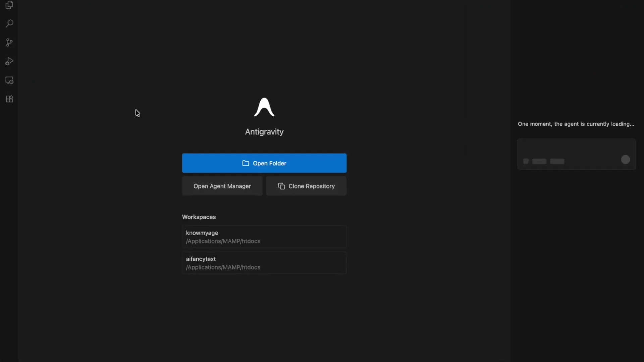
Task: Launch the Open Agent Manager
Action: pyautogui.click(x=222, y=186)
